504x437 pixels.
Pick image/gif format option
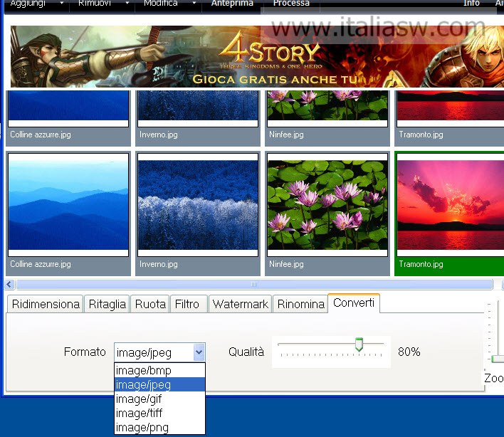139,399
